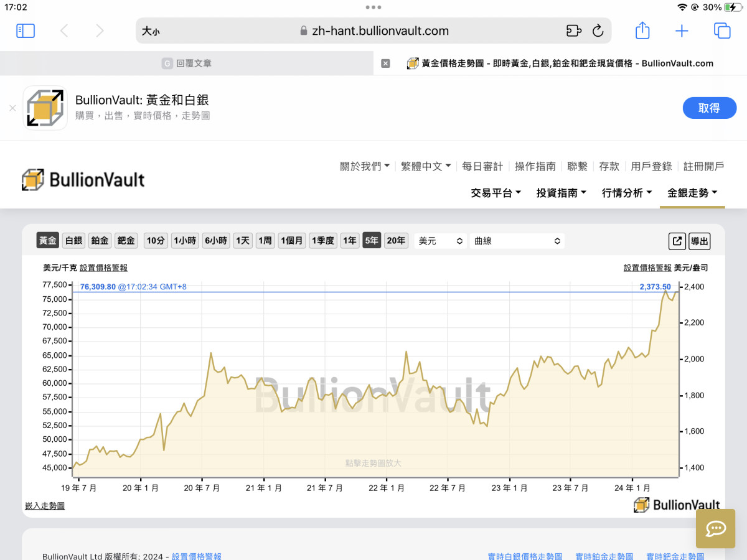Click BullionVault logo below the chart
Viewport: 747px width, 560px height.
(x=677, y=505)
